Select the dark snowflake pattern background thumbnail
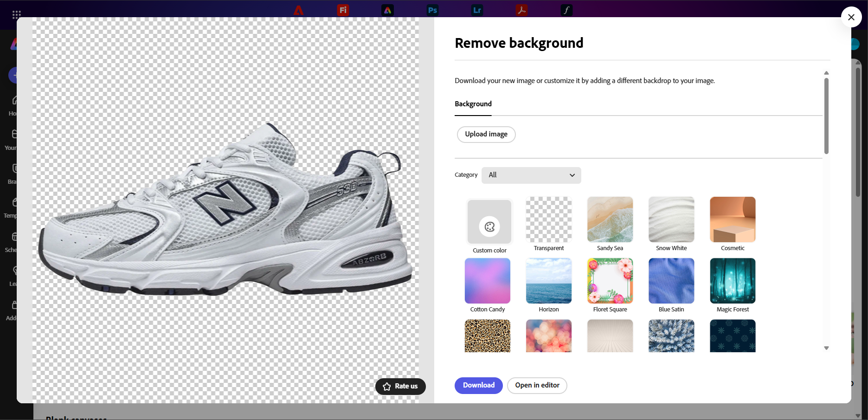Screen dimensions: 868x420 point(733,336)
